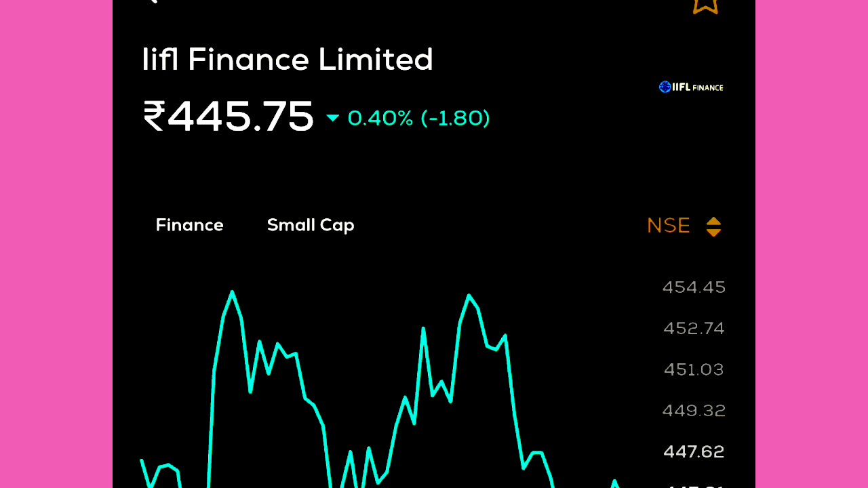Click the chart line's starting point at far left

click(x=142, y=461)
